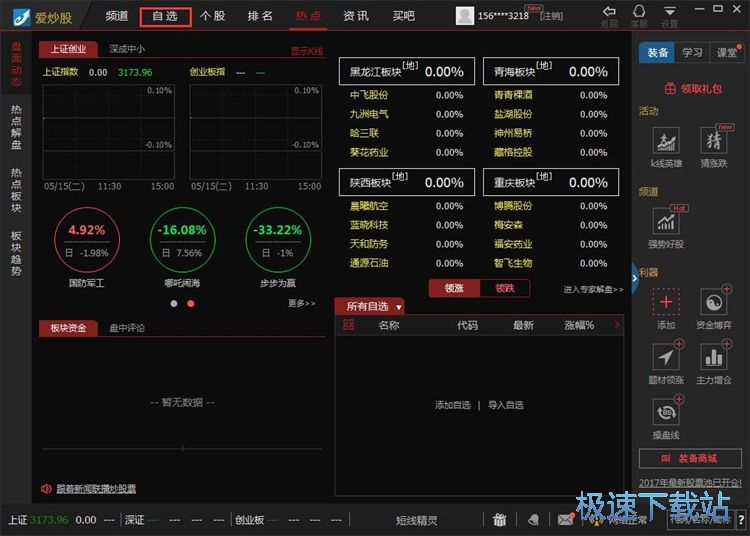Viewport: 750px width, 536px height.
Task: Click the speaker icon beside news link
Action: point(46,489)
